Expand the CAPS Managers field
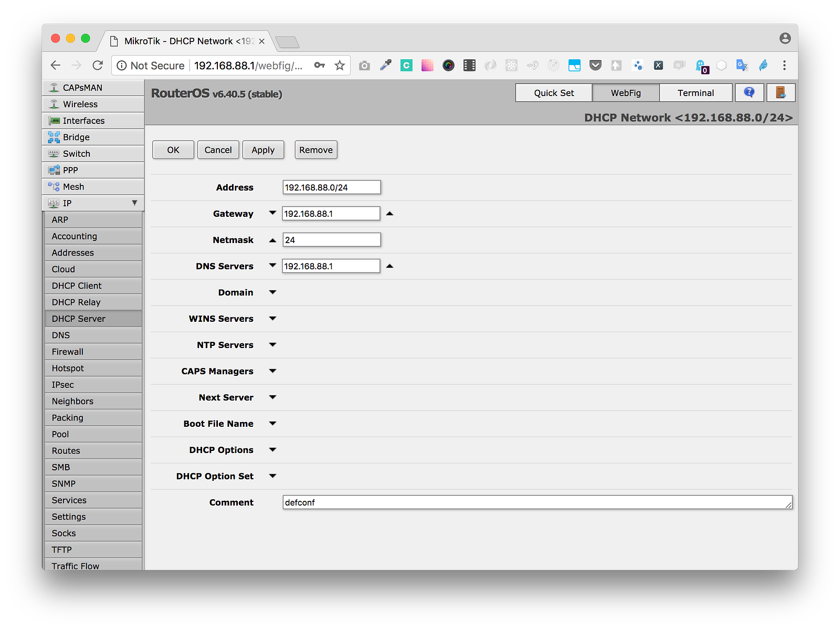 click(x=272, y=371)
